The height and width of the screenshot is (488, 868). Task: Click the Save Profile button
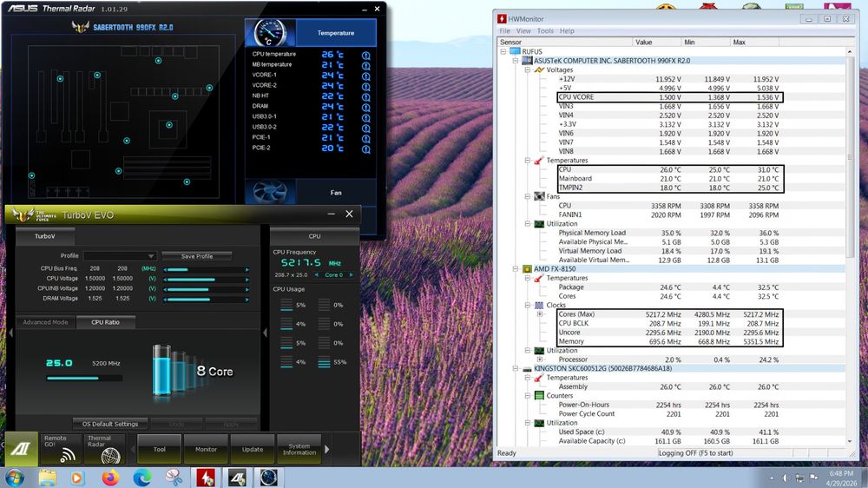point(197,256)
